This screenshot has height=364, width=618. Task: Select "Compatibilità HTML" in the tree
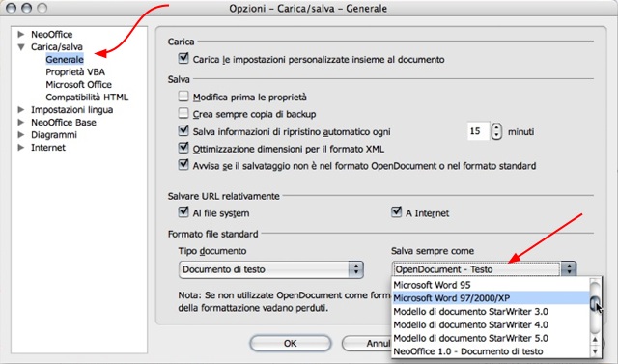click(x=87, y=98)
